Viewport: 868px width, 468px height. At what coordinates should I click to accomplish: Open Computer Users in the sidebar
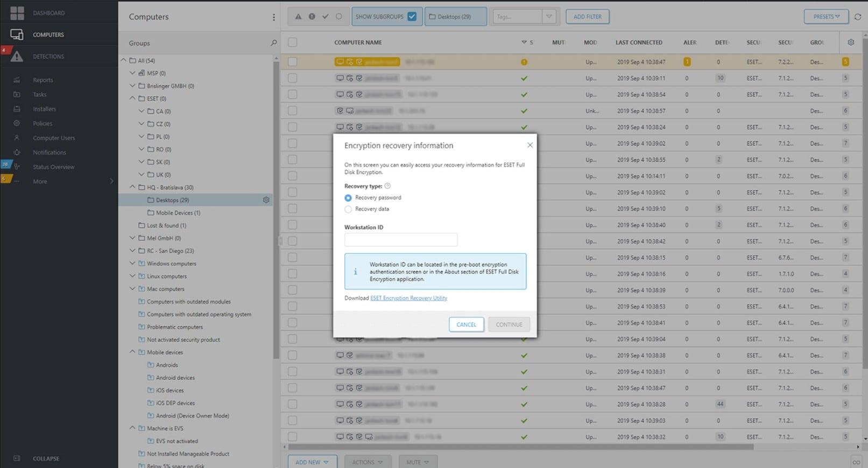click(54, 138)
